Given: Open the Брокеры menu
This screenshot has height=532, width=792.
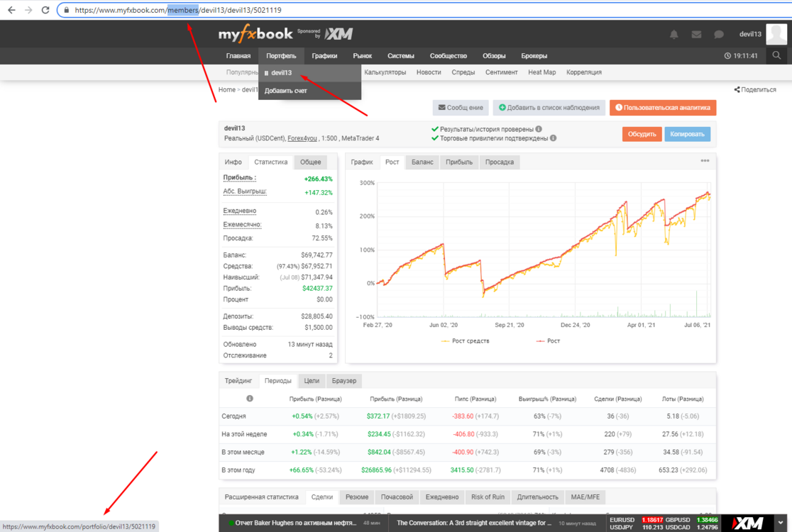Looking at the screenshot, I should coord(534,56).
